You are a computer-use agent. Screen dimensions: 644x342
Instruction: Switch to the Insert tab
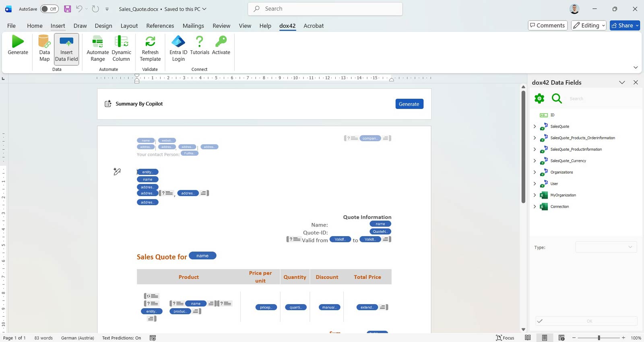58,26
